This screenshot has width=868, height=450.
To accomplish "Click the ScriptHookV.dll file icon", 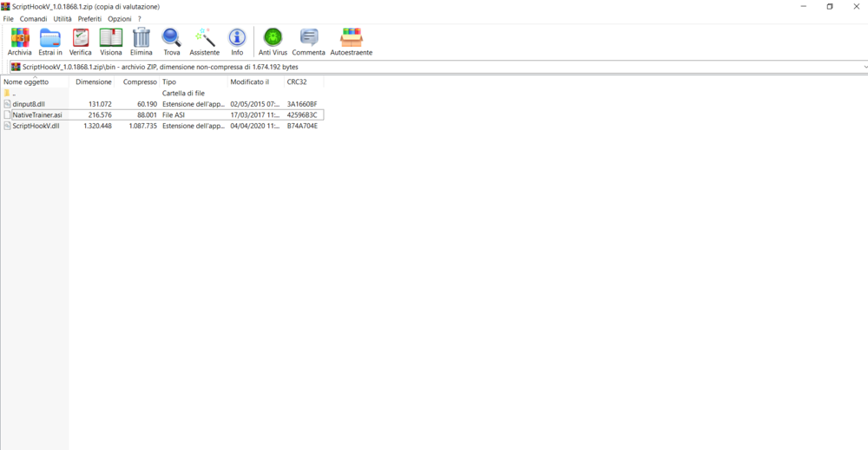I will click(x=7, y=126).
